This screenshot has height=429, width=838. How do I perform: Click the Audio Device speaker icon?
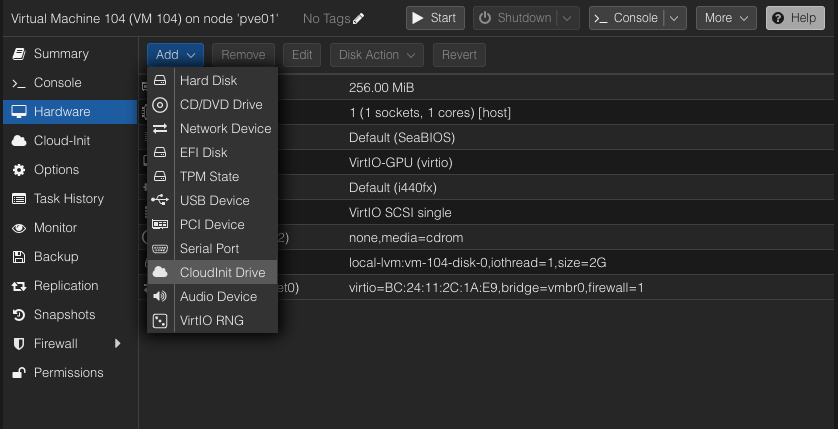160,297
